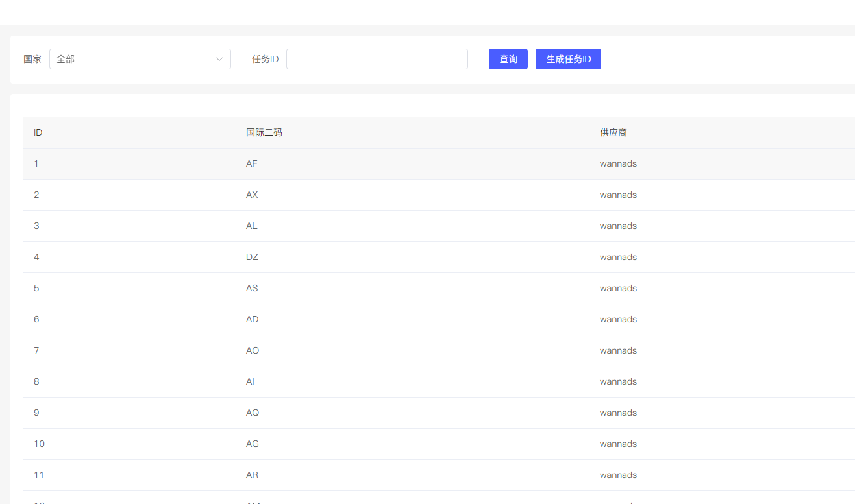The height and width of the screenshot is (504, 855).
Task: Click wannads supplier in the AR row
Action: (x=618, y=475)
